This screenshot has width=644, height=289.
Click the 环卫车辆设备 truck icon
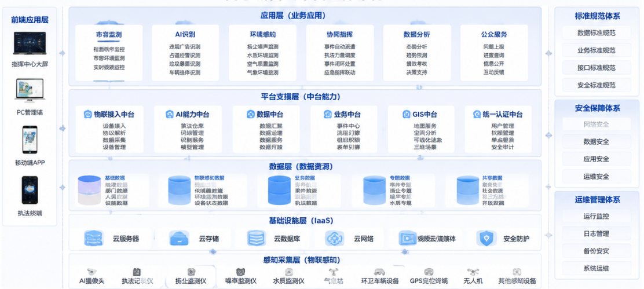pyautogui.click(x=379, y=272)
